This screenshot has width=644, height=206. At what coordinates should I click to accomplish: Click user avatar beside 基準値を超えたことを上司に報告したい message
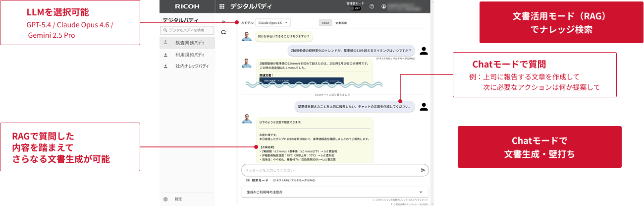coord(424,106)
